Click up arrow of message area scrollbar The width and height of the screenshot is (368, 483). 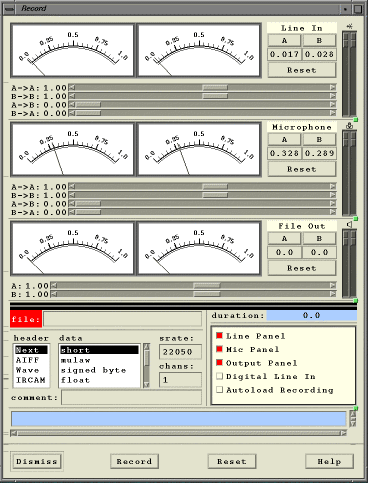(x=353, y=414)
